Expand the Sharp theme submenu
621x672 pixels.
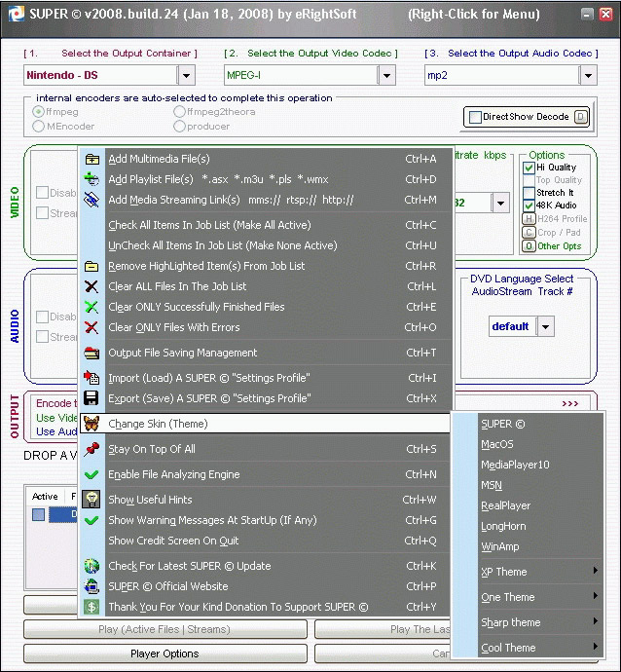click(x=539, y=622)
